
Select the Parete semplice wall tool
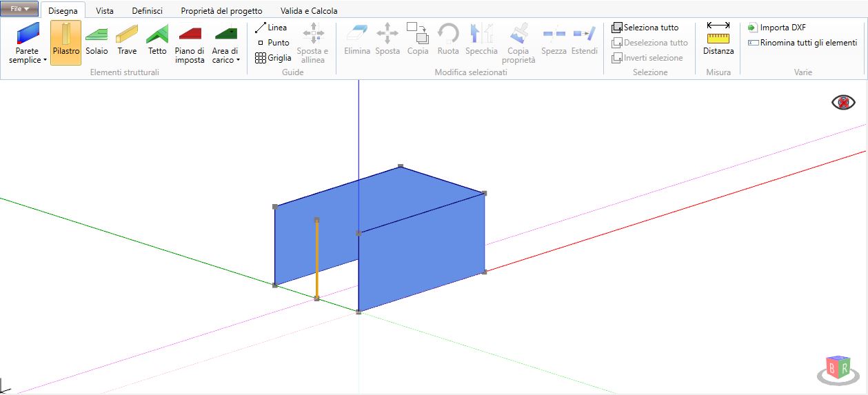point(28,43)
